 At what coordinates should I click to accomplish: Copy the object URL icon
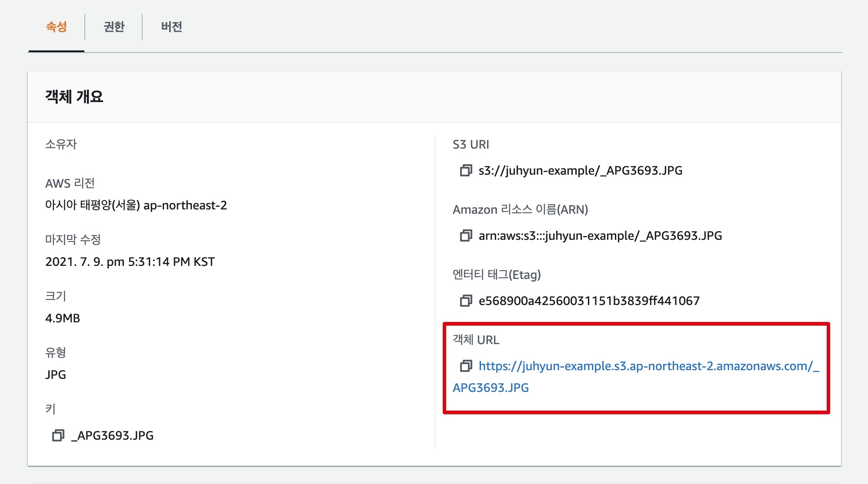click(x=466, y=366)
